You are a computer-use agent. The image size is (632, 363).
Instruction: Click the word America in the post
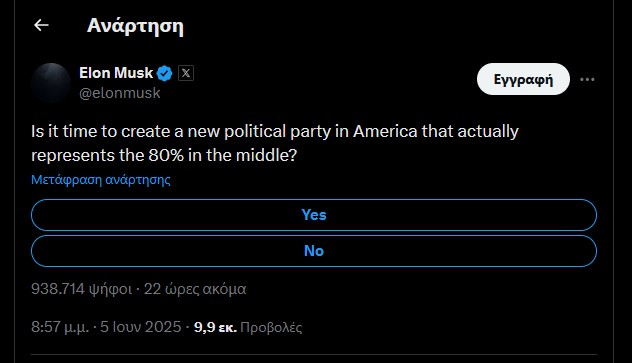point(385,131)
